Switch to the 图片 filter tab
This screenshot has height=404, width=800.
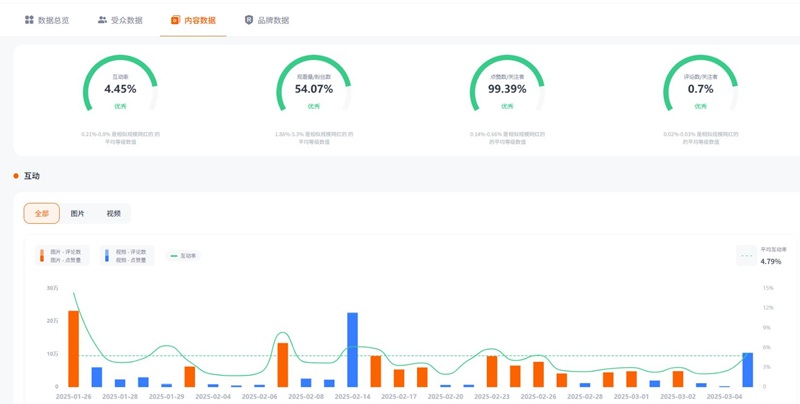pyautogui.click(x=78, y=214)
